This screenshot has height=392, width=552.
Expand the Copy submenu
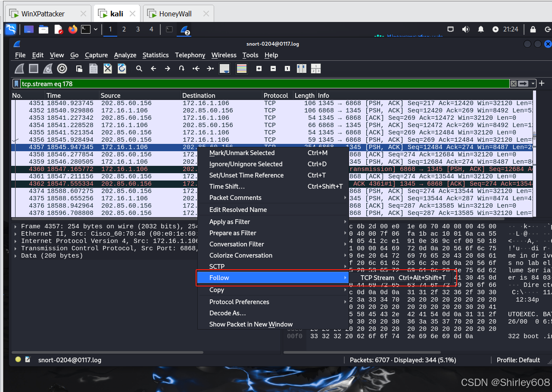[x=273, y=290]
